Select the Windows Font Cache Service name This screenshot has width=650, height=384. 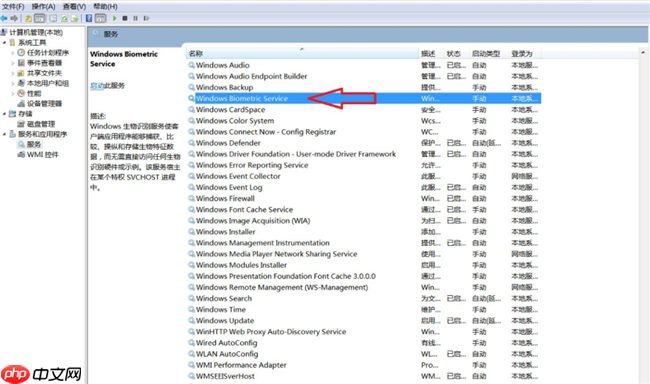coord(245,209)
